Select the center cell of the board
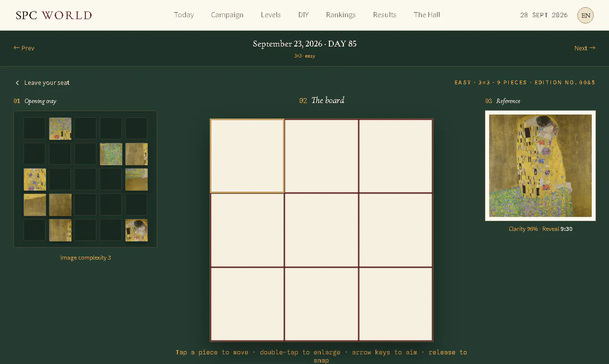This screenshot has width=609, height=364. tap(322, 230)
